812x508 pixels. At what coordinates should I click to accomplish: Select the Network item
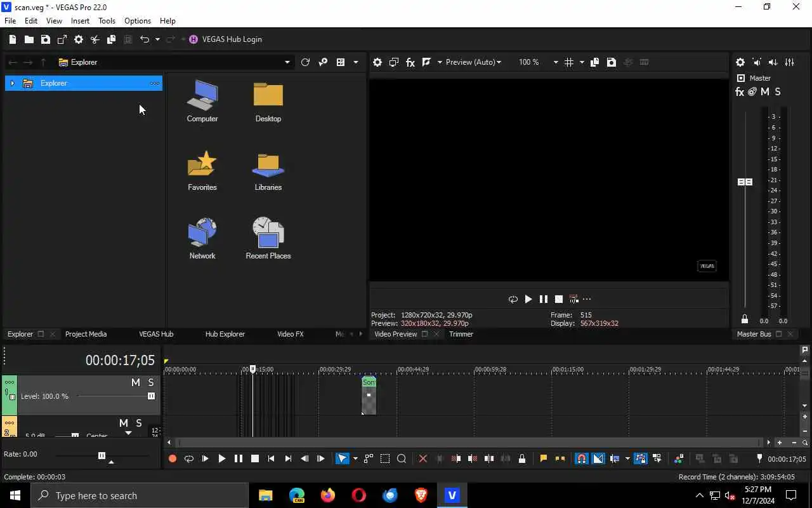tap(202, 239)
